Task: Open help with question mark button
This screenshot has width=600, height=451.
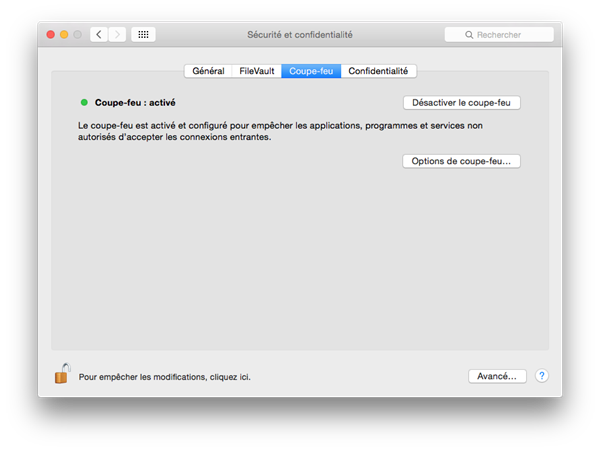Action: pos(541,376)
